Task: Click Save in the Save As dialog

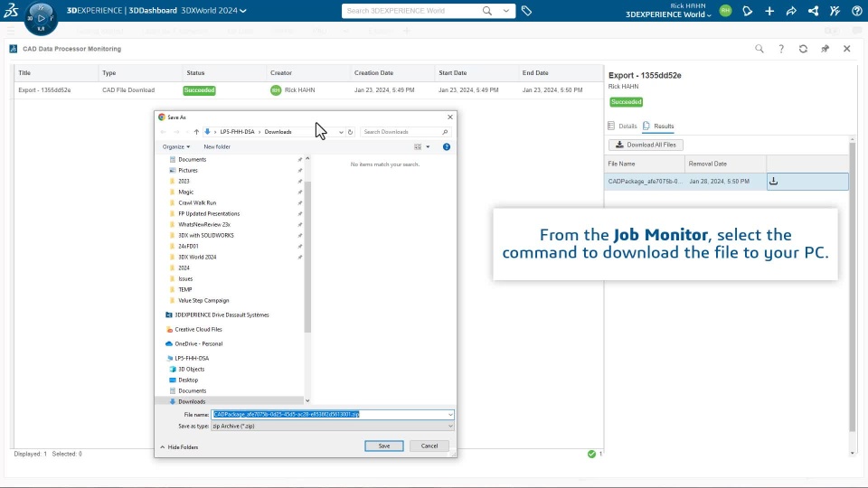Action: point(383,446)
